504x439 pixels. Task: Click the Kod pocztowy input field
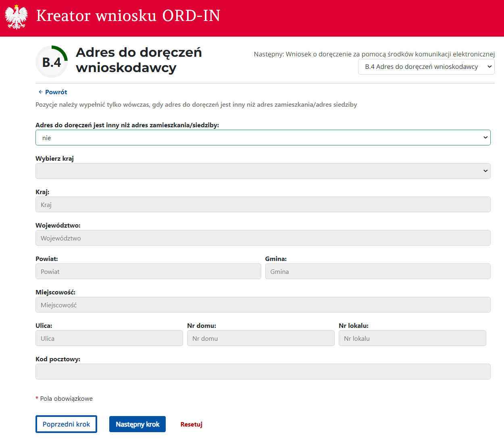(x=262, y=372)
